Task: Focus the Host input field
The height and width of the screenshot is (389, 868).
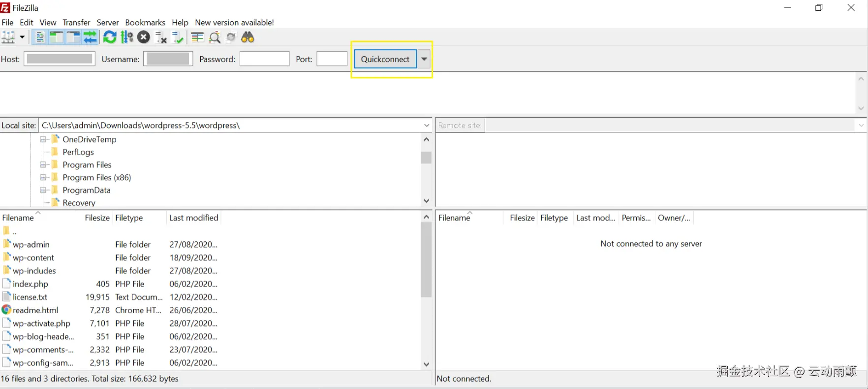Action: (x=60, y=59)
